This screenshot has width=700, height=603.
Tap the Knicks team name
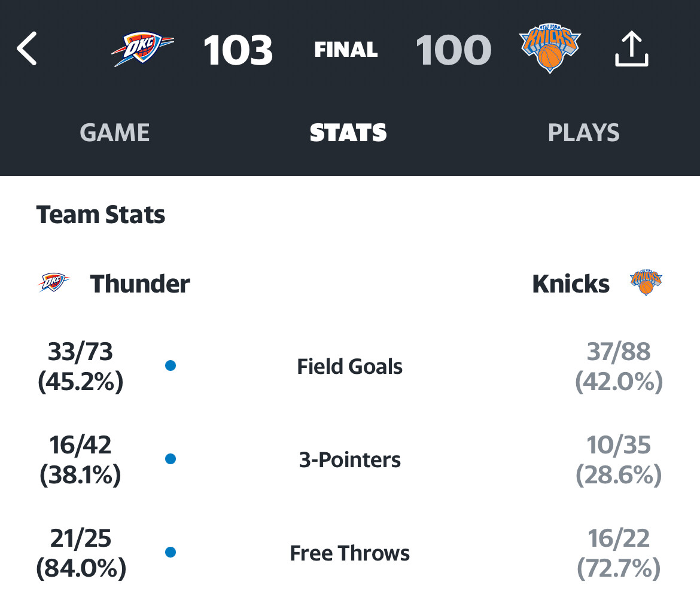click(571, 284)
